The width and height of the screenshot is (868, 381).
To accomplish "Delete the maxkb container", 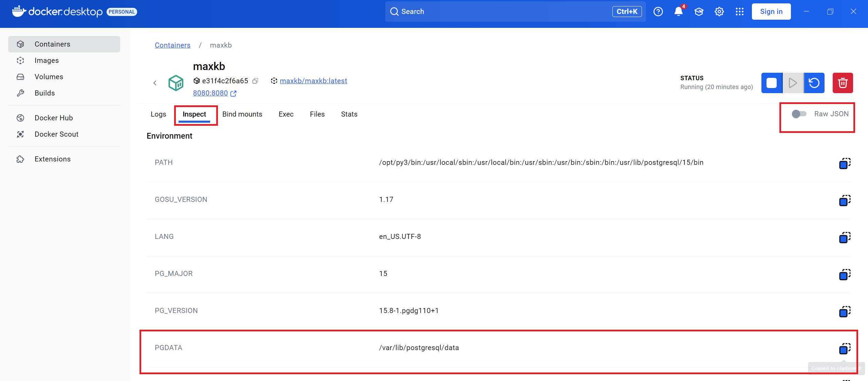I will (843, 83).
